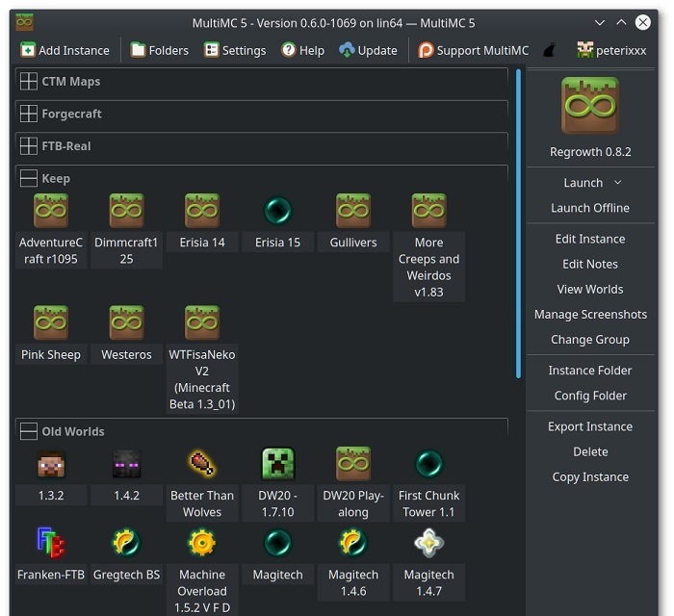Select the WTFisaNeko V2 instance icon
Image resolution: width=674 pixels, height=616 pixels.
202,322
